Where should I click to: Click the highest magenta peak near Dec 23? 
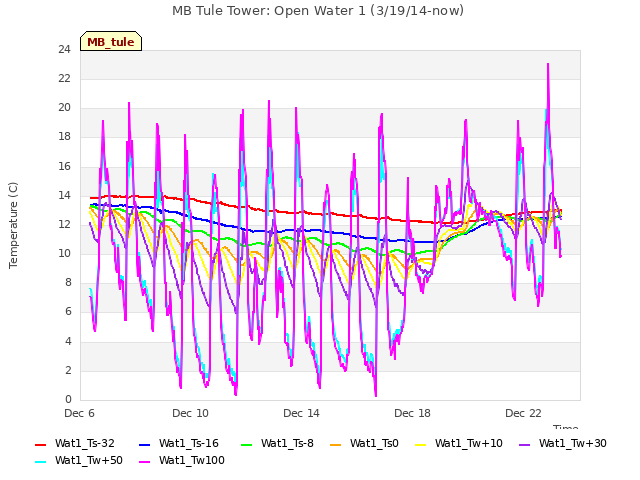548,64
